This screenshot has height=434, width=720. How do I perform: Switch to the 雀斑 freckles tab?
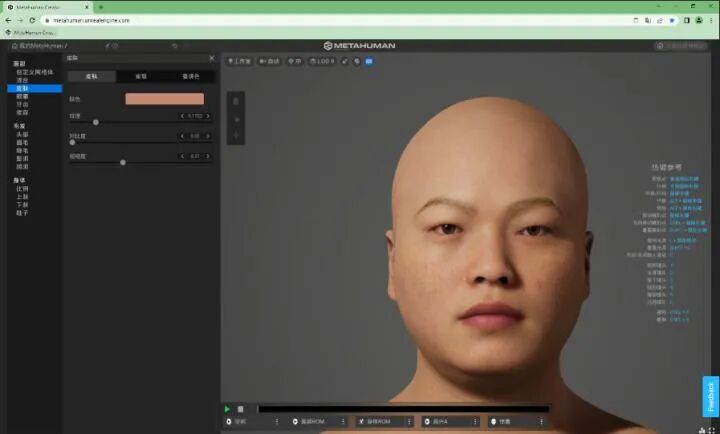(141, 76)
